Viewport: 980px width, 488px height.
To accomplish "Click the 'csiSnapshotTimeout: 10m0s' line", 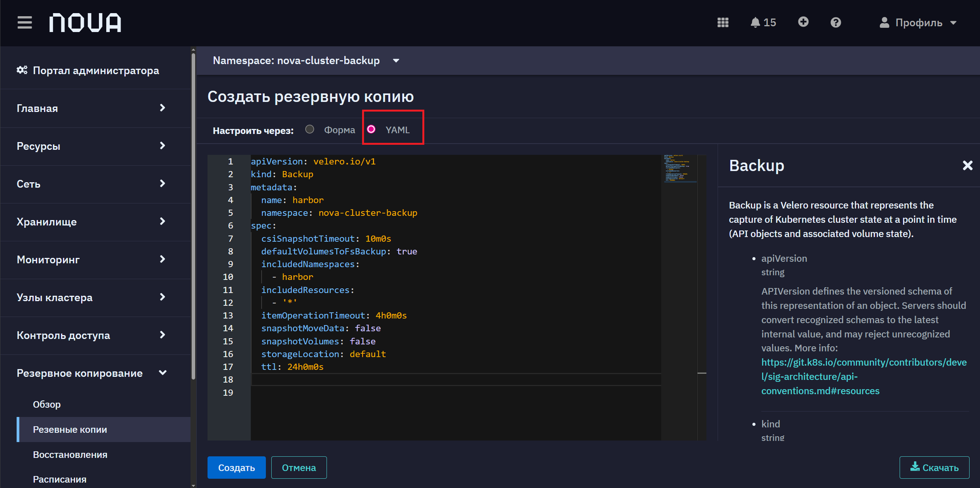I will 326,239.
